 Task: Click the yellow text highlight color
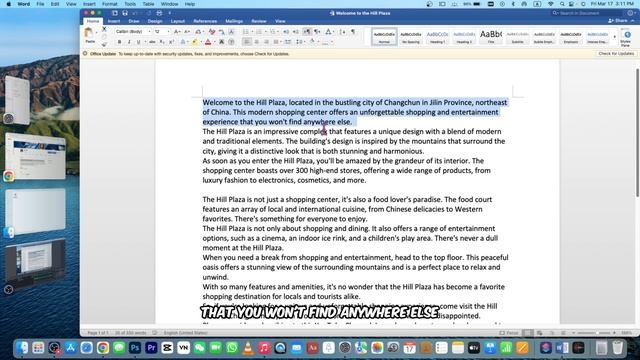coord(195,42)
